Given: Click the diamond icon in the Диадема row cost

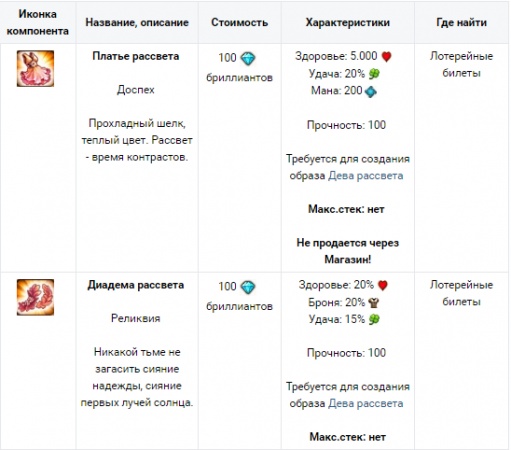Looking at the screenshot, I should coord(248,287).
